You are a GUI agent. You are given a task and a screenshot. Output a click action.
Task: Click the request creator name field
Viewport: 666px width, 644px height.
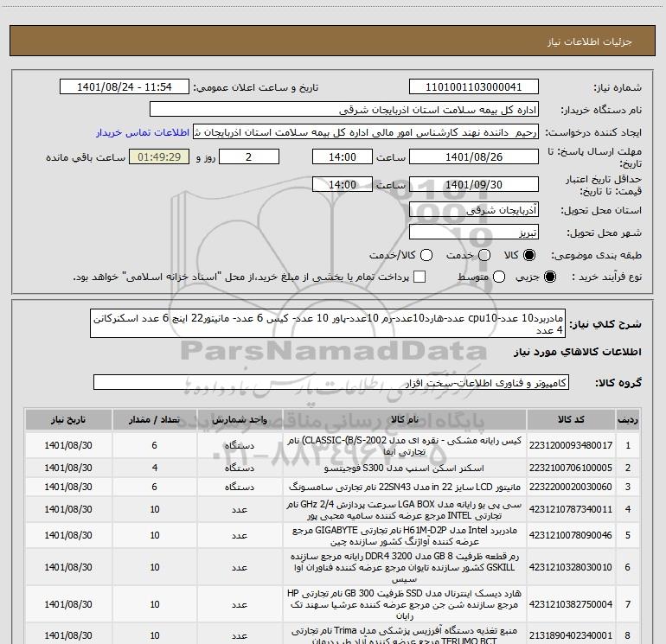coord(366,132)
